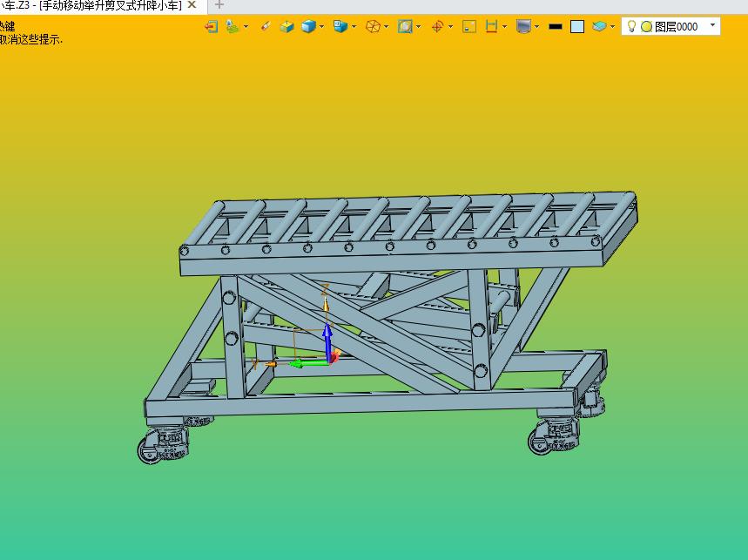This screenshot has width=748, height=560.
Task: Expand the crosshair target dropdown arrow
Action: pos(450,26)
